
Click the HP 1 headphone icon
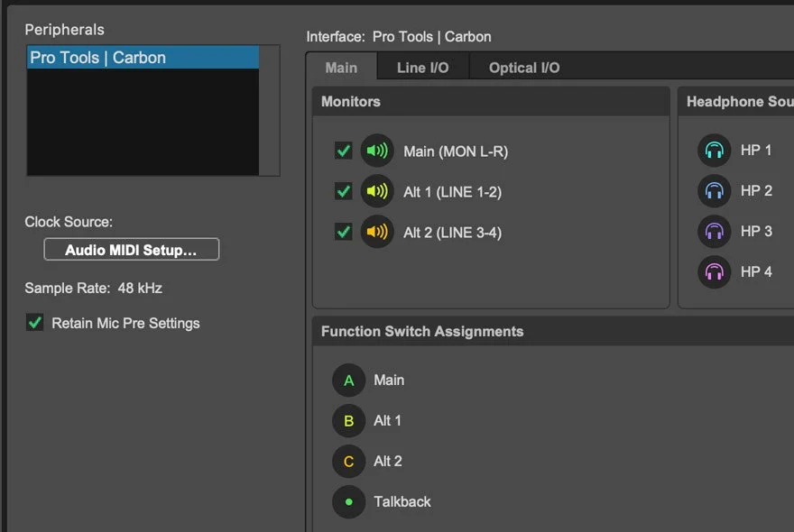pyautogui.click(x=714, y=151)
